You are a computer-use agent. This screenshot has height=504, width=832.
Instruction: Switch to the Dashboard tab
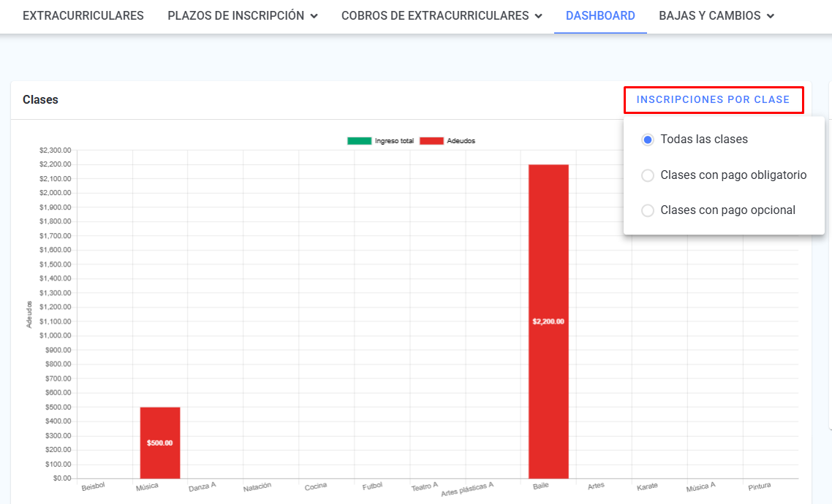pos(600,15)
